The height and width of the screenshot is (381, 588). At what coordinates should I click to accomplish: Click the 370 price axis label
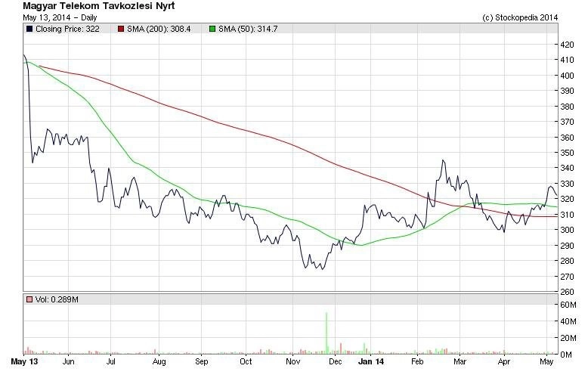point(567,122)
